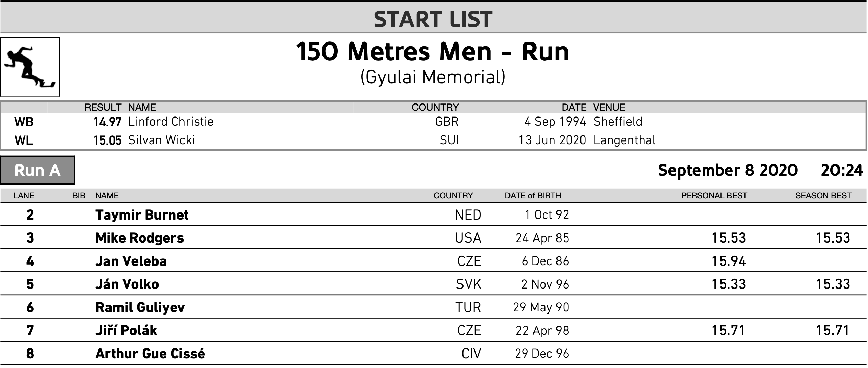Click Jan Veleba's name
Image resolution: width=868 pixels, height=368 pixels.
(131, 261)
